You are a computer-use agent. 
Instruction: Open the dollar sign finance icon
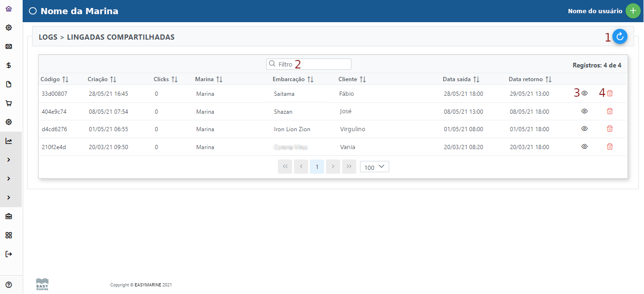8,66
